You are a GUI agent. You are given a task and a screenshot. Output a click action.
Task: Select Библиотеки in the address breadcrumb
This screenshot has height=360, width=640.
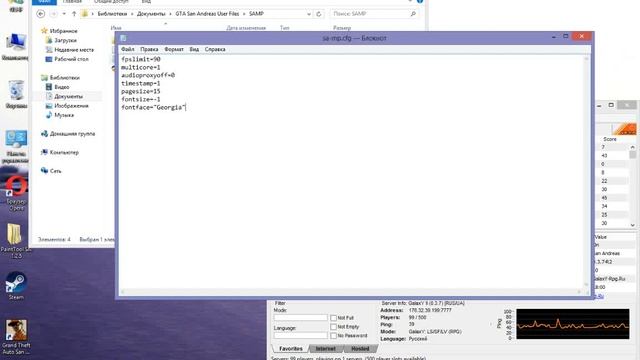[112, 14]
